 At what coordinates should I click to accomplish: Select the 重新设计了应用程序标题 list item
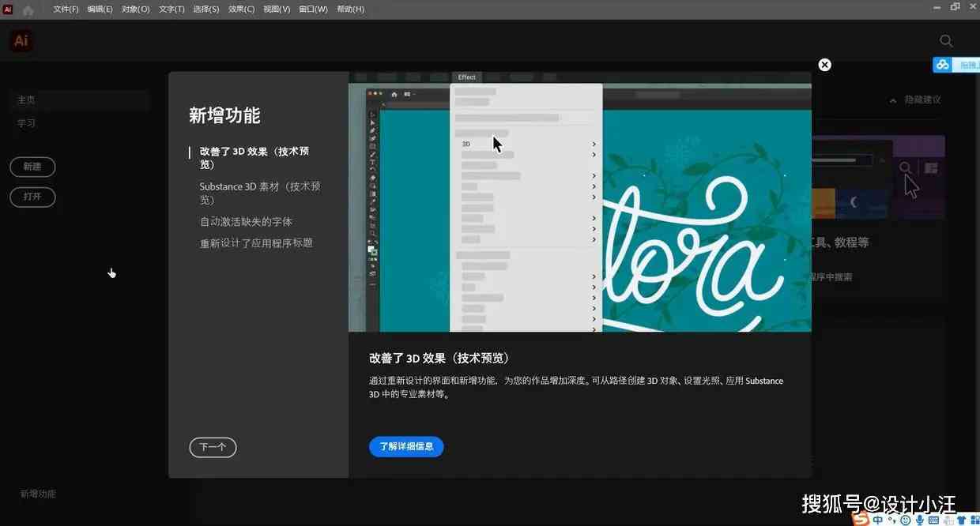point(256,243)
